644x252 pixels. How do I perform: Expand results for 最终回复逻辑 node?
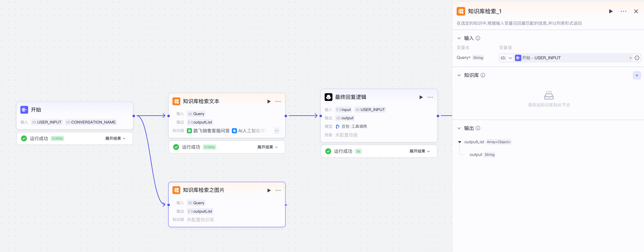click(x=419, y=151)
